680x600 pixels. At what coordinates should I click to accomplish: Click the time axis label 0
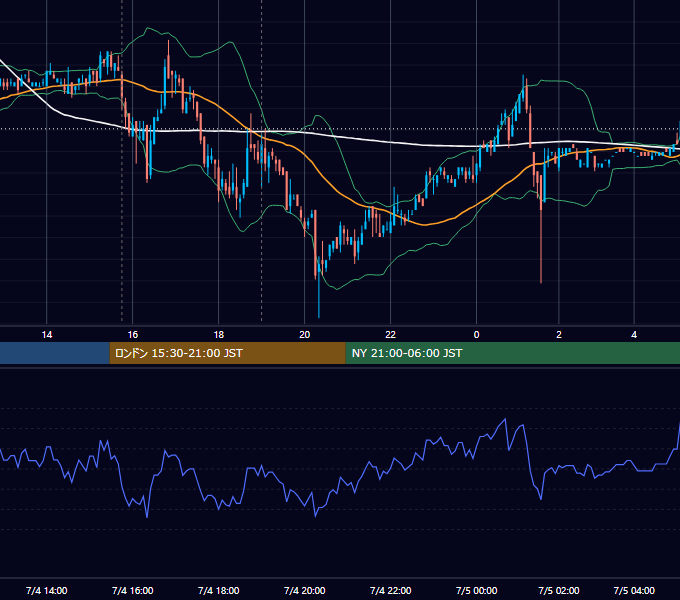476,334
